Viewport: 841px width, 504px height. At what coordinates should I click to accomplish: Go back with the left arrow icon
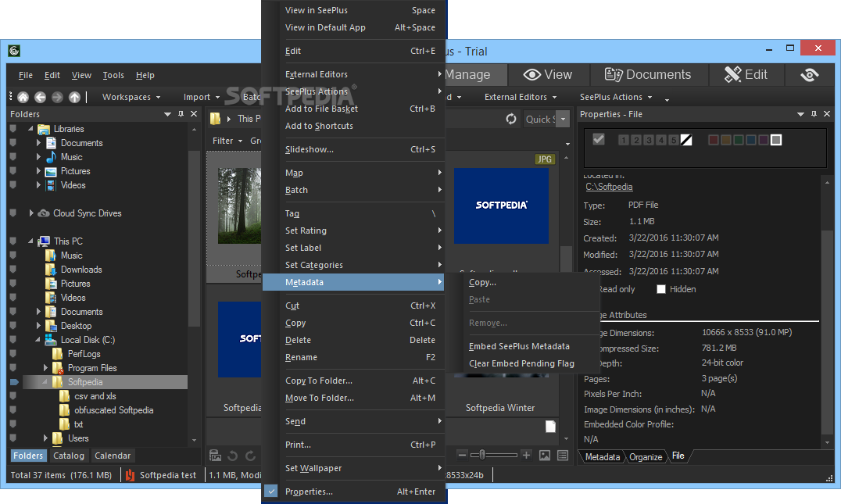40,97
